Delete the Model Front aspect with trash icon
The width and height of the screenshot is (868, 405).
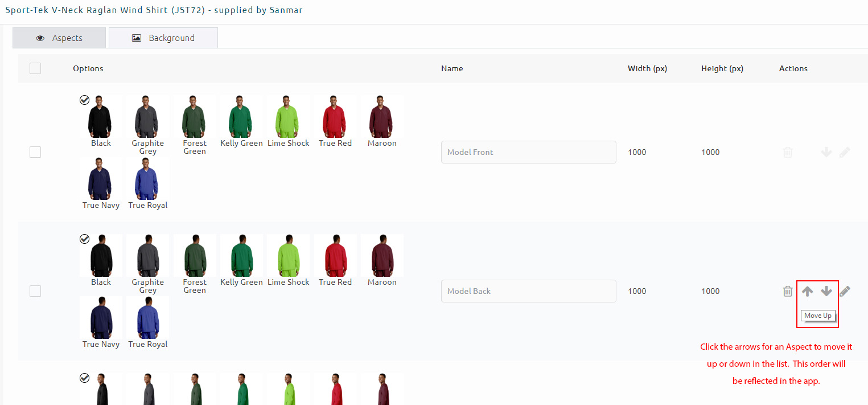click(788, 152)
